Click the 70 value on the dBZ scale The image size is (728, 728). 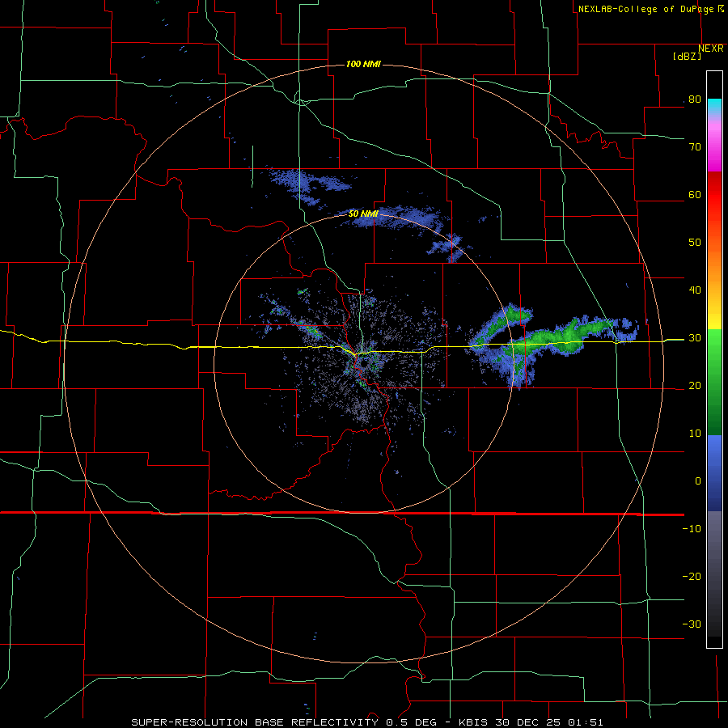tap(695, 147)
